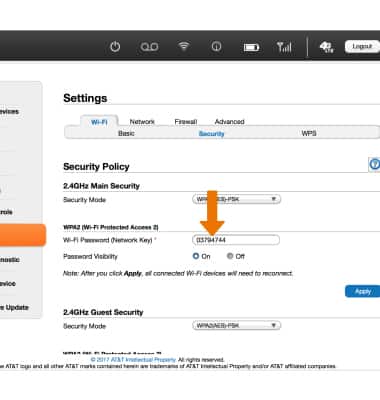Click the Wi-Fi status icon
The image size is (380, 400).
[x=184, y=46]
